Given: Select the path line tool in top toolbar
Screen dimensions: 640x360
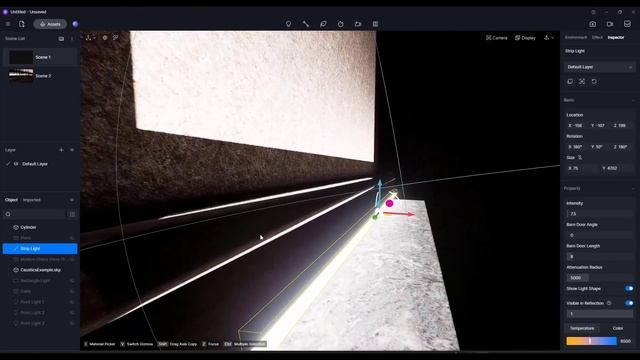Looking at the screenshot, I should (x=306, y=24).
